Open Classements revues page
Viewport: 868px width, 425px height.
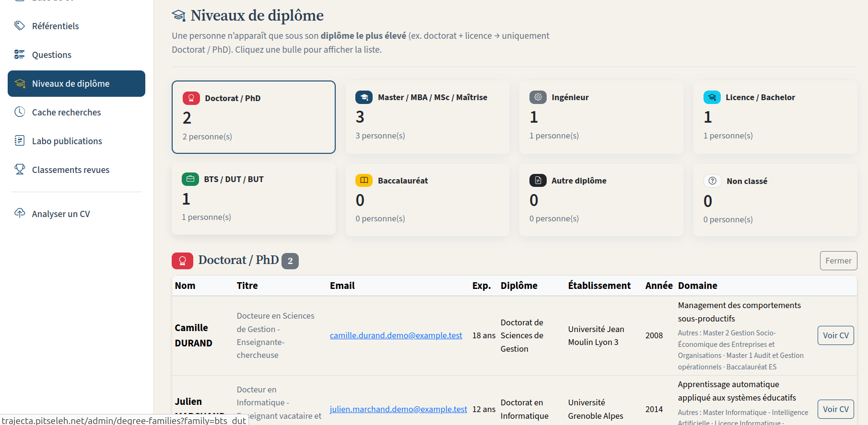coord(76,170)
